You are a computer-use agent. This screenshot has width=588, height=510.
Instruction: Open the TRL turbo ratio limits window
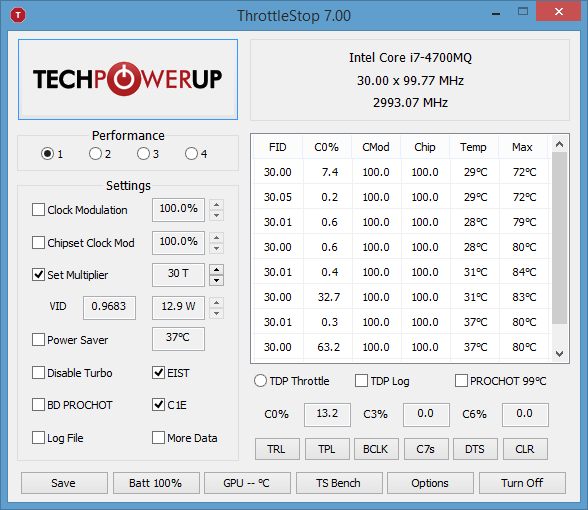tap(277, 449)
